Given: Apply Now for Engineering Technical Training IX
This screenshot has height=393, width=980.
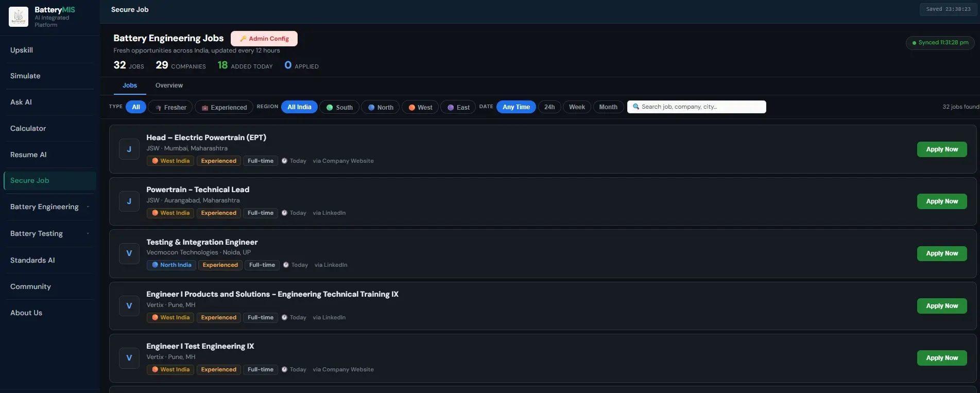Looking at the screenshot, I should [x=942, y=306].
